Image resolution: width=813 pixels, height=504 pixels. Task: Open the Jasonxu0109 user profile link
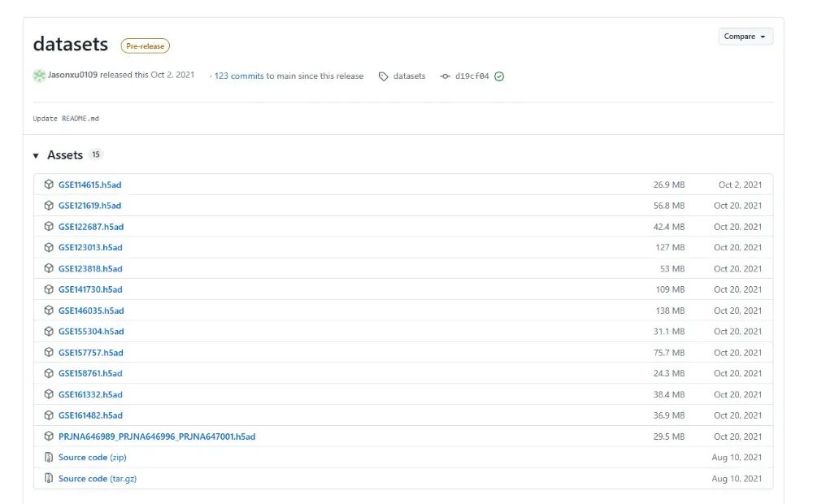(72, 75)
